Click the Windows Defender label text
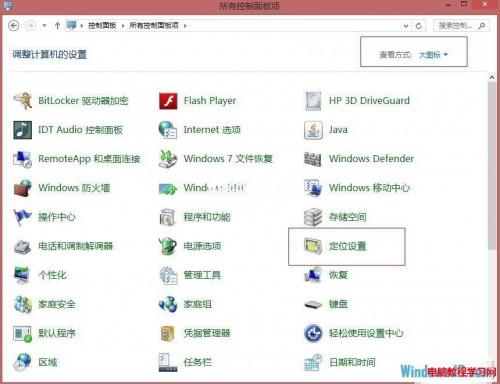 (x=371, y=159)
